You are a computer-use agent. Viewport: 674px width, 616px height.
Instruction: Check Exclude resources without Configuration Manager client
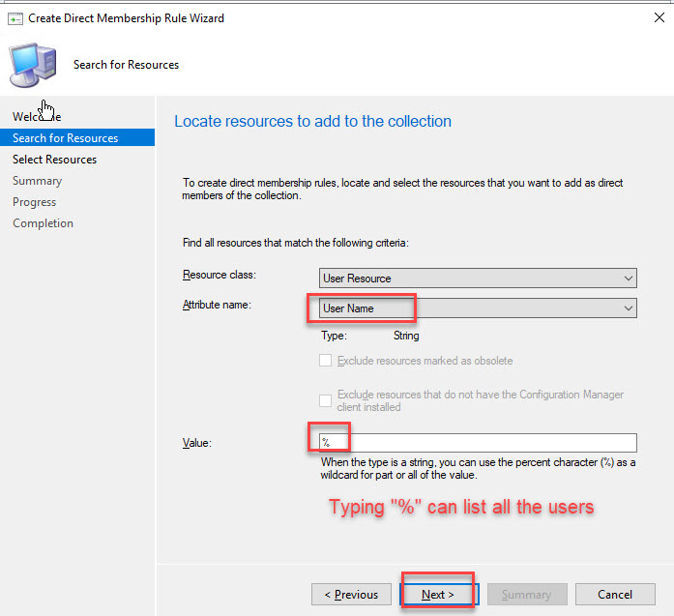pyautogui.click(x=326, y=400)
